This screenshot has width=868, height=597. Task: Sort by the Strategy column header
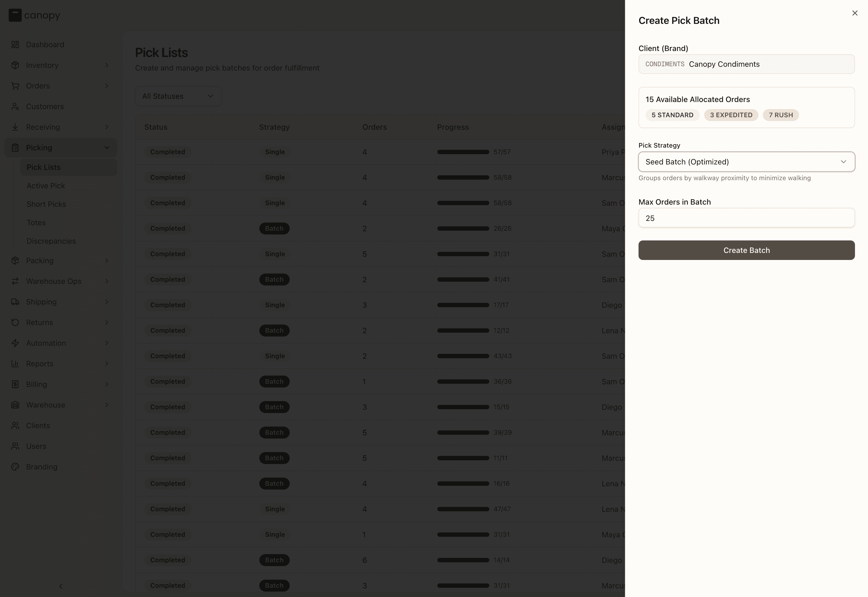coord(275,127)
